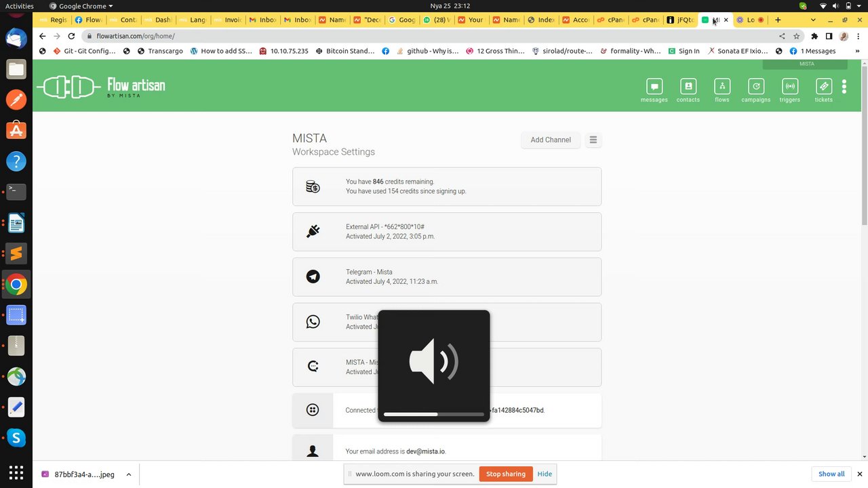Open the hamburger menu beside Add Channel
Viewport: 868px width, 488px height.
(x=593, y=140)
